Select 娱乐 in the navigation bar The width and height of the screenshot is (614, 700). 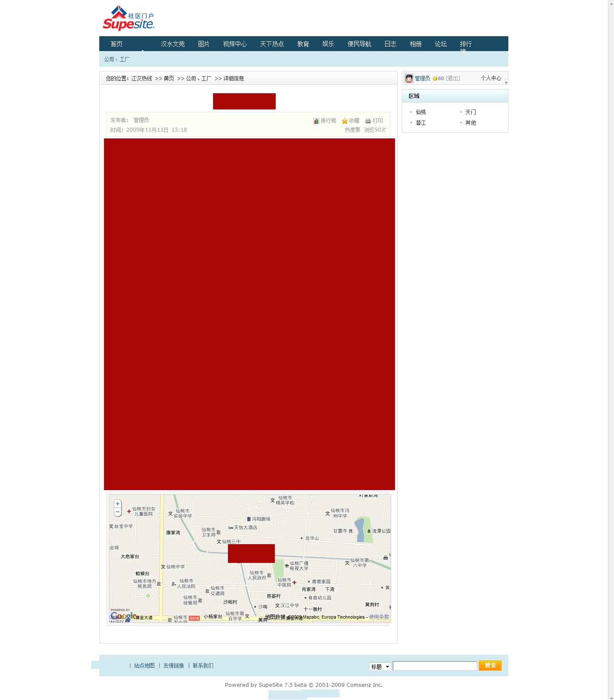pos(328,44)
